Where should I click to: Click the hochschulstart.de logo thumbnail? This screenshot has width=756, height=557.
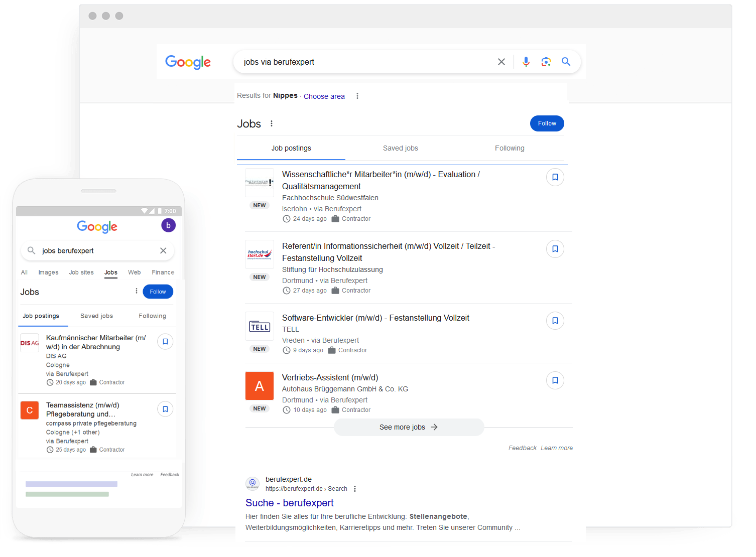260,254
